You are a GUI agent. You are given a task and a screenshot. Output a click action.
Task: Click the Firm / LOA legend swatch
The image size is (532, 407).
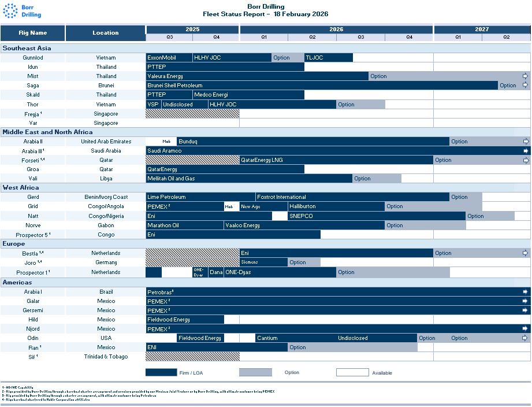[161, 372]
